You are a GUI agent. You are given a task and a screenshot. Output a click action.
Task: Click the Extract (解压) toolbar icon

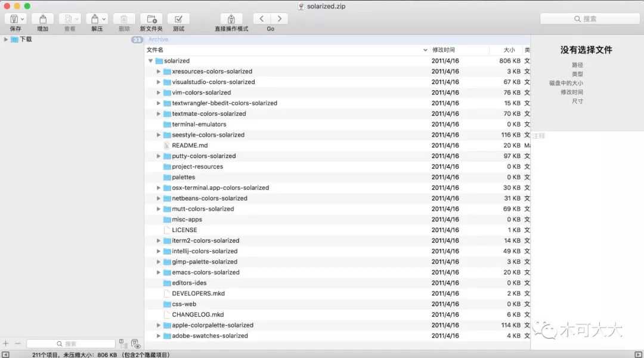point(93,19)
